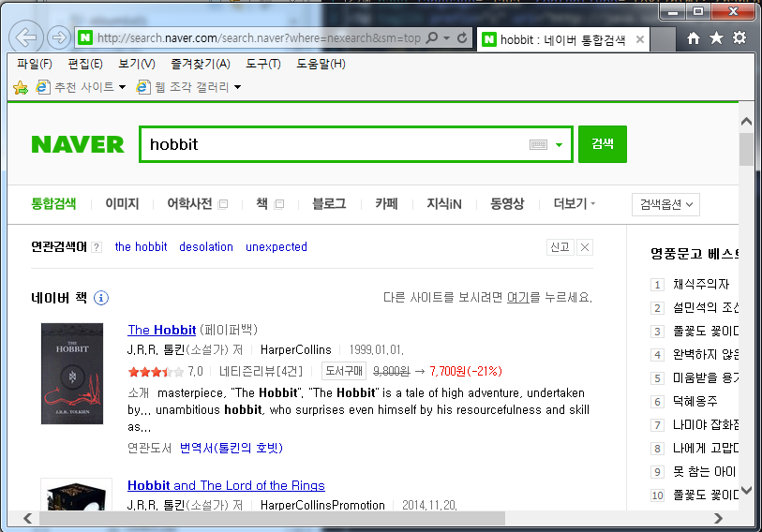Click the new-window icon beside 어학사전
This screenshot has height=532, width=762.
(223, 204)
